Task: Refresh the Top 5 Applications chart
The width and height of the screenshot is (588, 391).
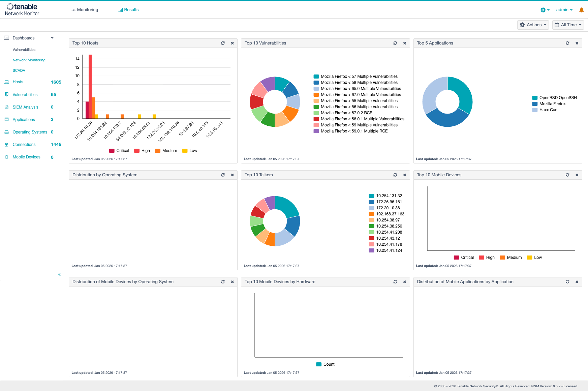Action: [567, 43]
